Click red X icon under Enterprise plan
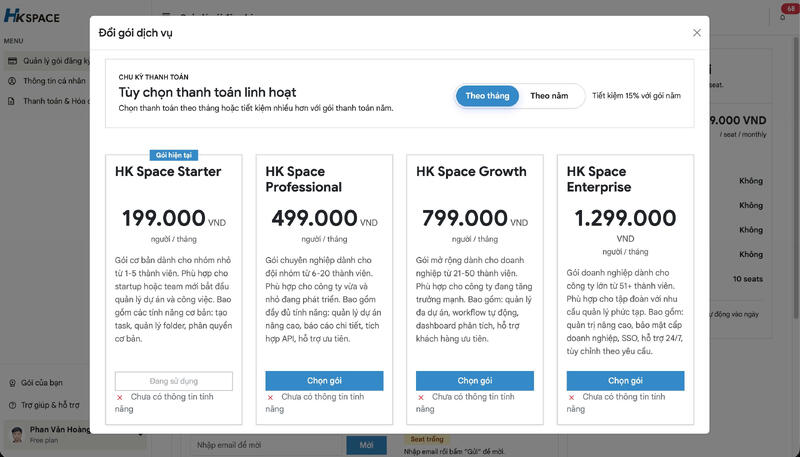Image resolution: width=800 pixels, height=457 pixels. [x=571, y=397]
